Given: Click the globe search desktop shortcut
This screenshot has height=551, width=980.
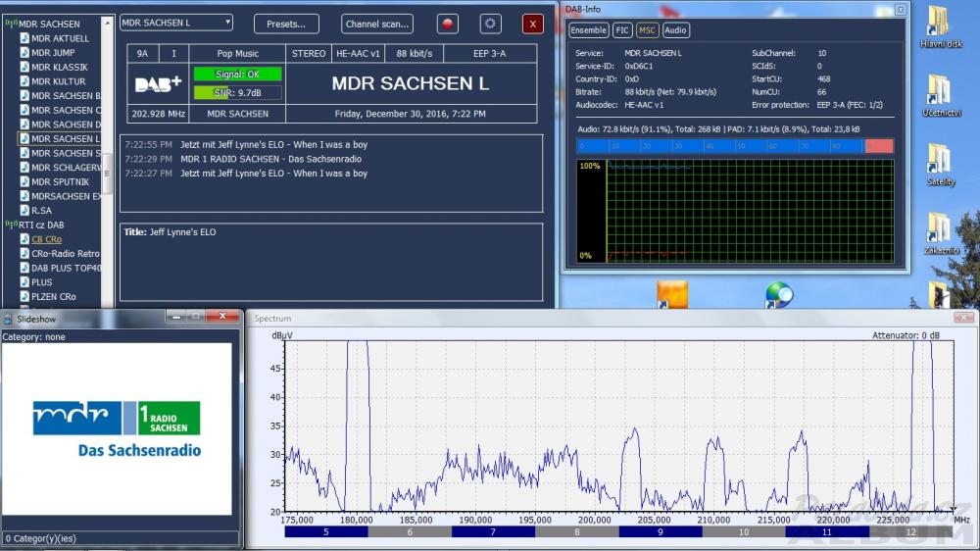Looking at the screenshot, I should (x=779, y=294).
